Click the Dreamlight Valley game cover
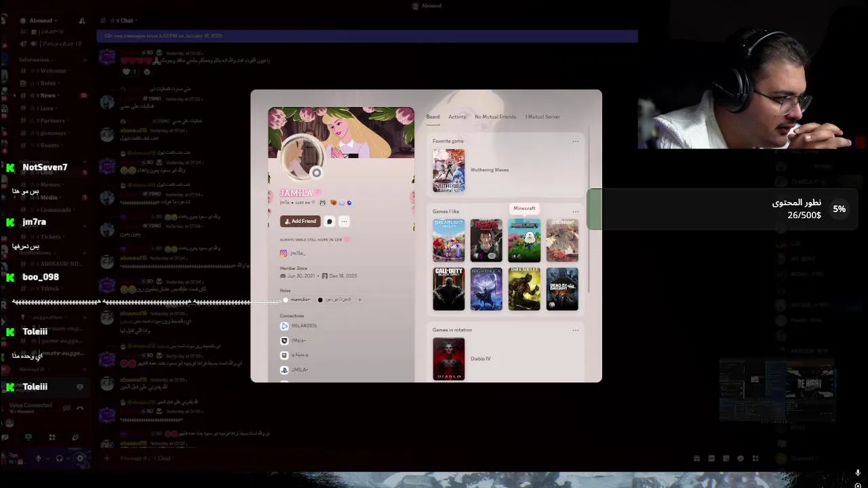The width and height of the screenshot is (868, 488). [x=449, y=240]
